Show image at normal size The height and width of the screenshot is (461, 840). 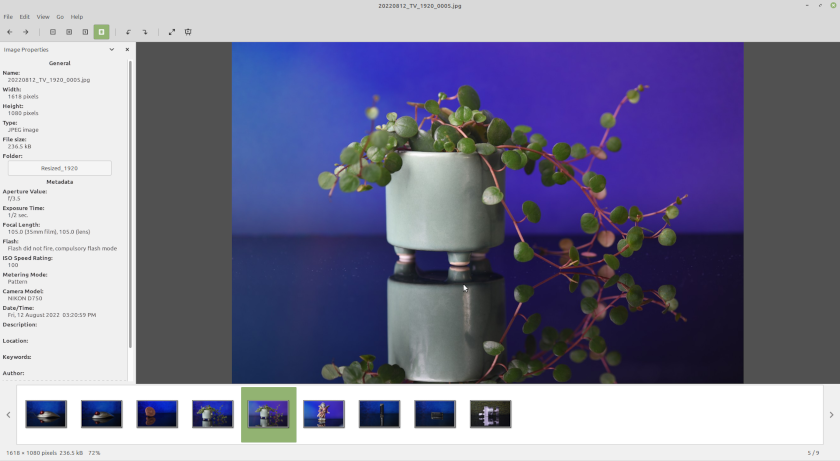click(x=85, y=32)
